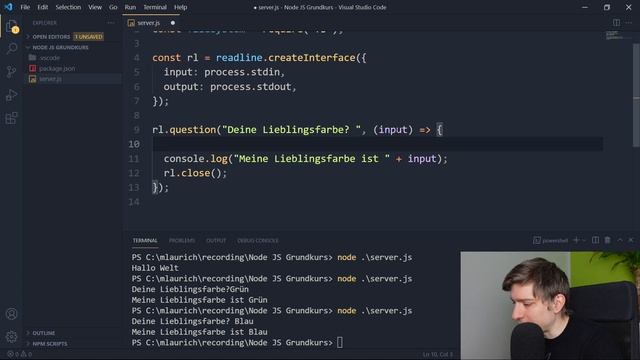Click the editor vertical scrollbar

pyautogui.click(x=636, y=96)
